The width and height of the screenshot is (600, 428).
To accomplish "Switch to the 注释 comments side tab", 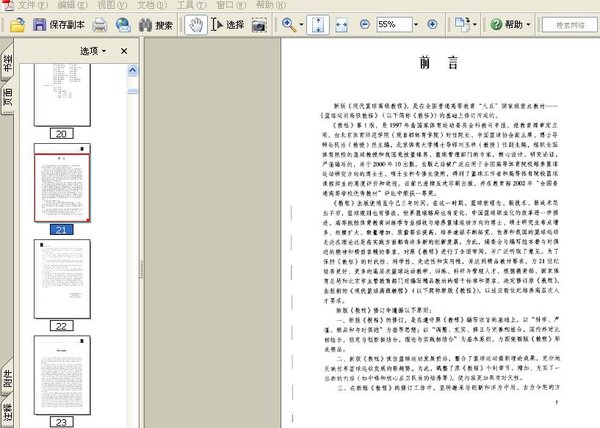I will (7, 412).
